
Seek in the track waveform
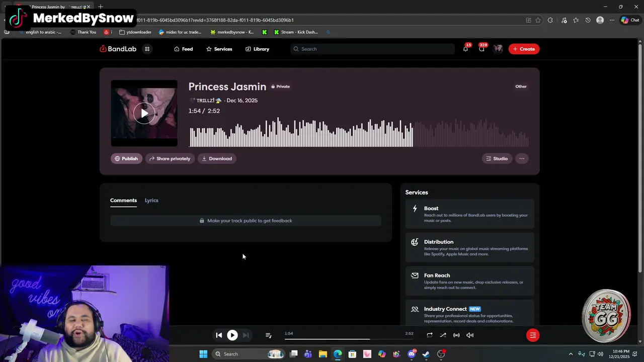359,132
